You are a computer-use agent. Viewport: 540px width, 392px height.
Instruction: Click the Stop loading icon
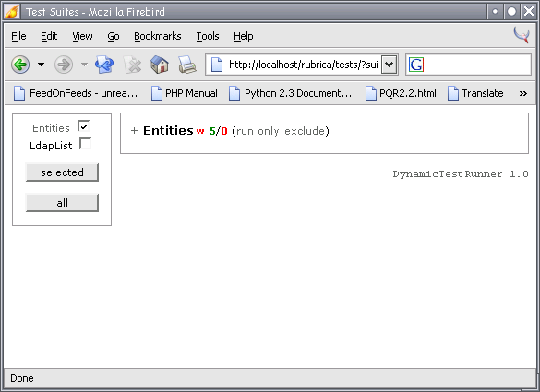click(133, 65)
